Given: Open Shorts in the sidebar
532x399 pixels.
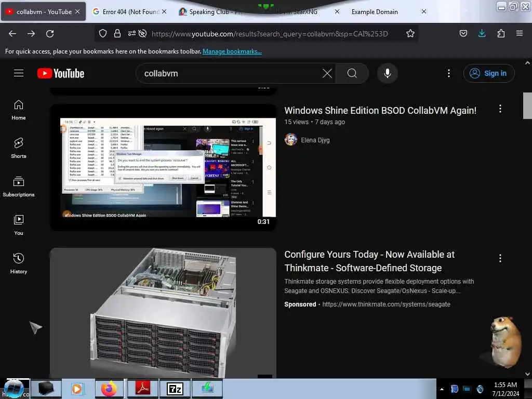Looking at the screenshot, I should click(x=19, y=148).
